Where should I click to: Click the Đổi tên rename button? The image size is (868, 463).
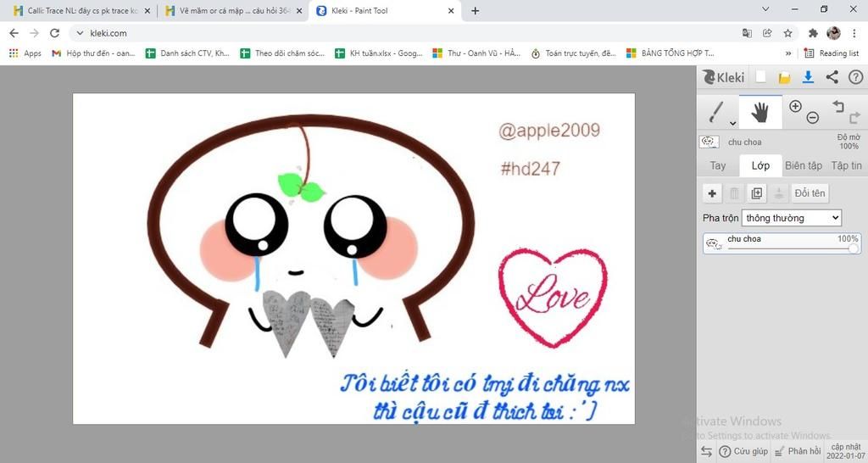point(810,193)
